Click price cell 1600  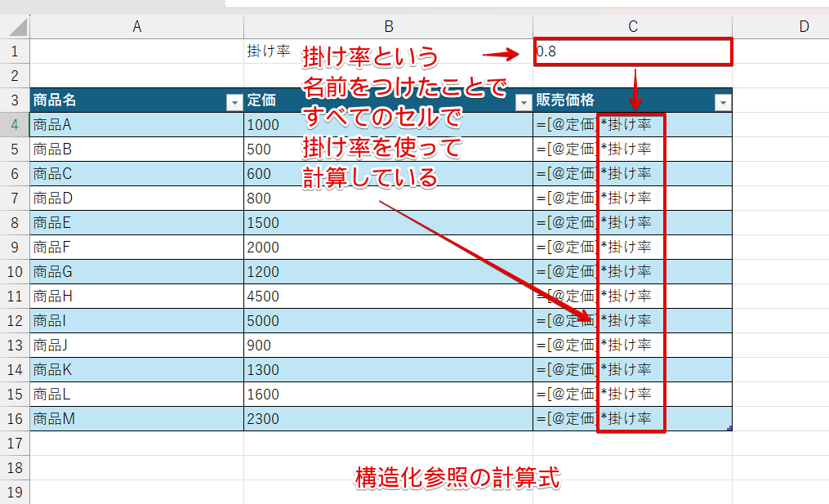click(x=389, y=394)
